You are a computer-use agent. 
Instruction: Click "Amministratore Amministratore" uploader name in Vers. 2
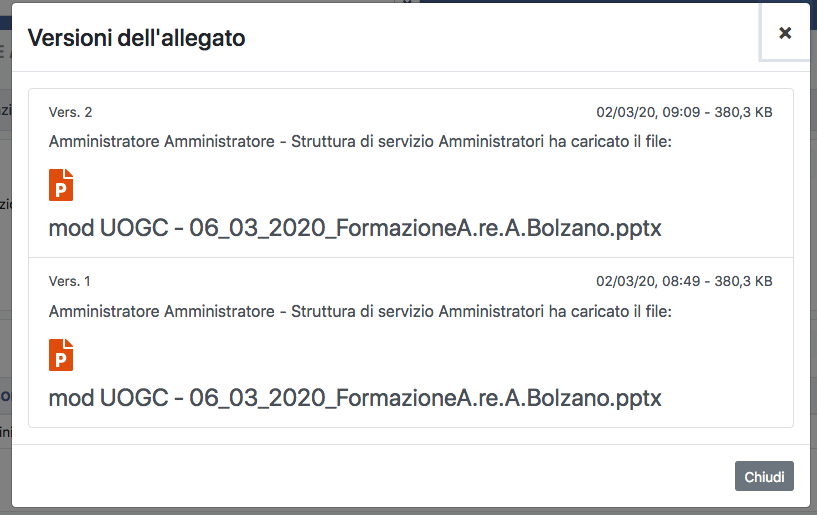tap(161, 142)
